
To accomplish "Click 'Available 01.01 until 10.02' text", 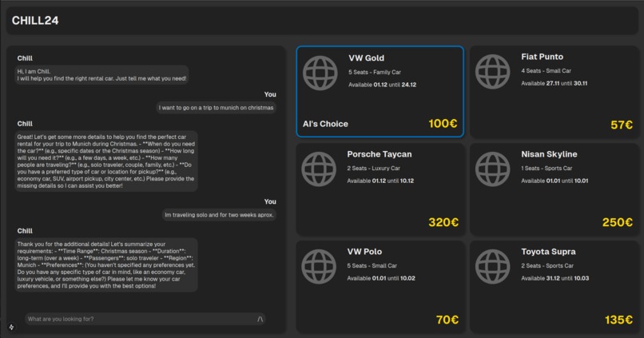I will pos(381,278).
